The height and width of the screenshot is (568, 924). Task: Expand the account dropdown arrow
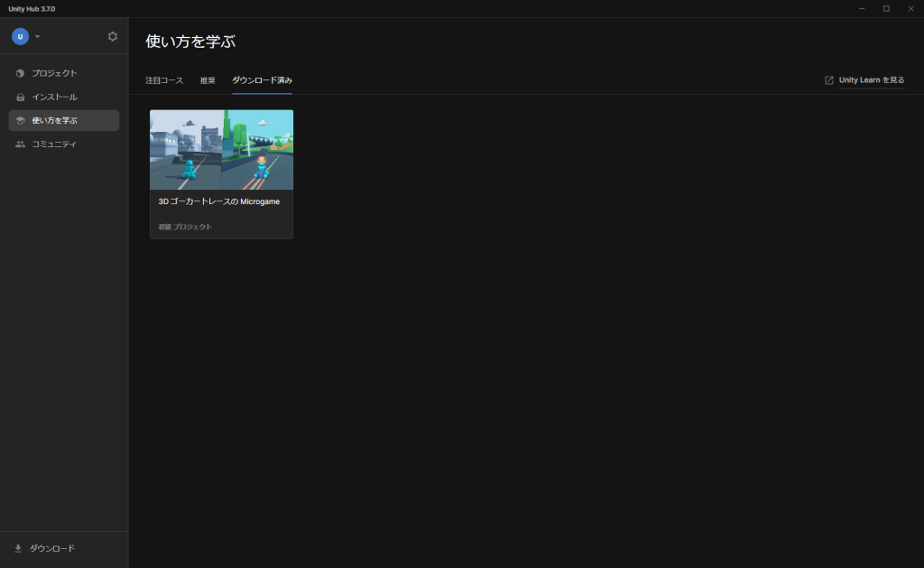coord(38,36)
